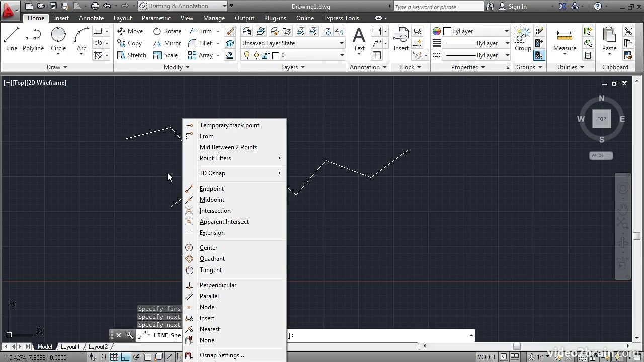Select the Polyline tool
The image size is (644, 362).
click(x=33, y=39)
